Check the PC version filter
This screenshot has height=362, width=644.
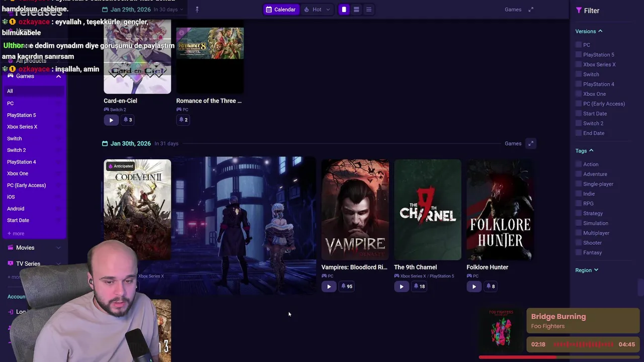[x=579, y=45]
